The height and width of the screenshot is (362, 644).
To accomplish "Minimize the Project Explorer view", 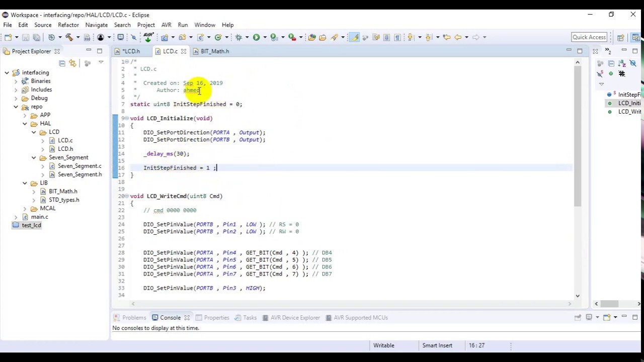I will [x=89, y=51].
